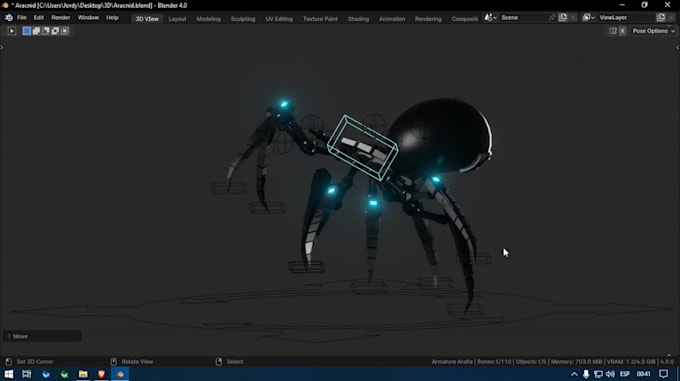Viewport: 680px width, 381px height.
Task: Switch the ESP input language
Action: (x=624, y=374)
